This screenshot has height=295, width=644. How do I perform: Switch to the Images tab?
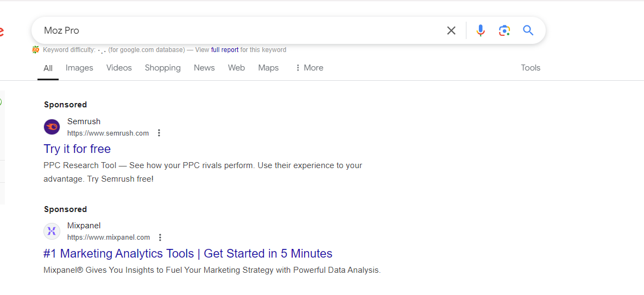pyautogui.click(x=79, y=68)
